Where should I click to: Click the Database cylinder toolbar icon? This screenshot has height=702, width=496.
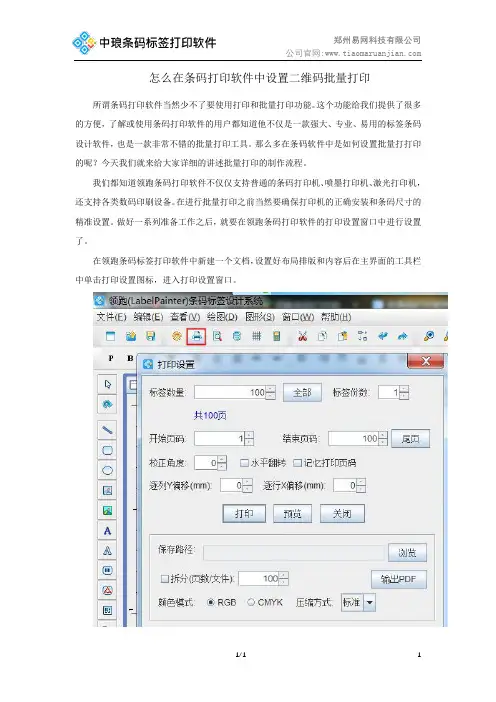tap(237, 336)
